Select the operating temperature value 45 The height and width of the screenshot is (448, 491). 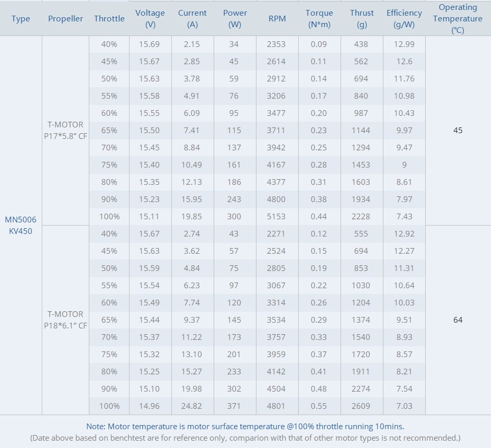[x=458, y=130]
